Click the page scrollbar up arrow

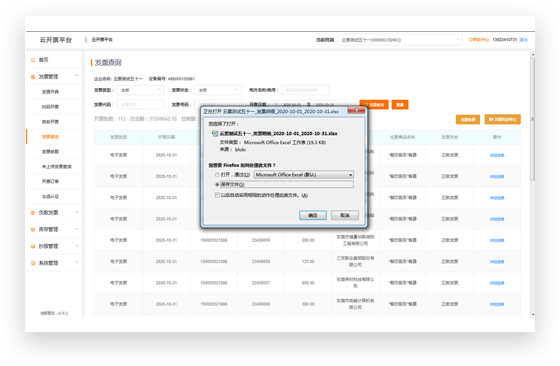[x=532, y=55]
